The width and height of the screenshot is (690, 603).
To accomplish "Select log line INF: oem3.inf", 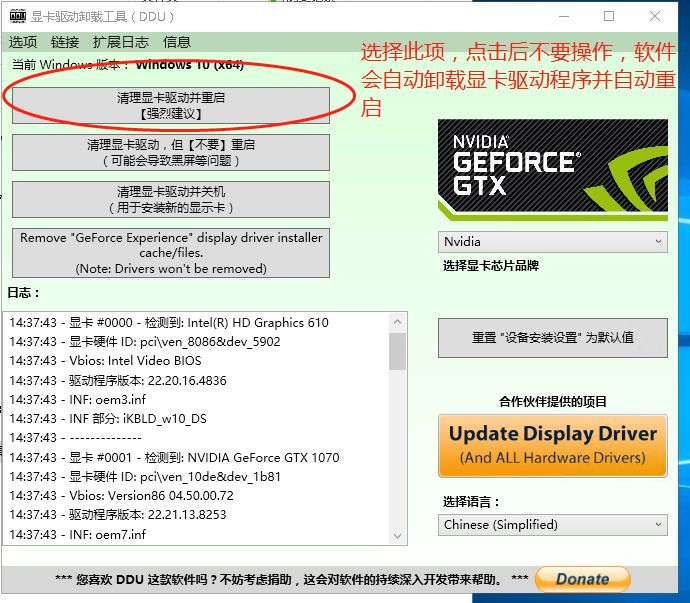I will (77, 399).
